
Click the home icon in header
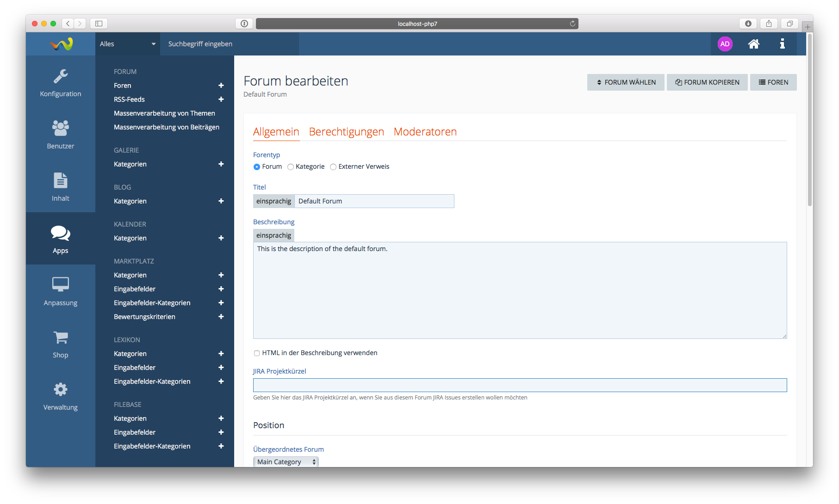pyautogui.click(x=753, y=44)
